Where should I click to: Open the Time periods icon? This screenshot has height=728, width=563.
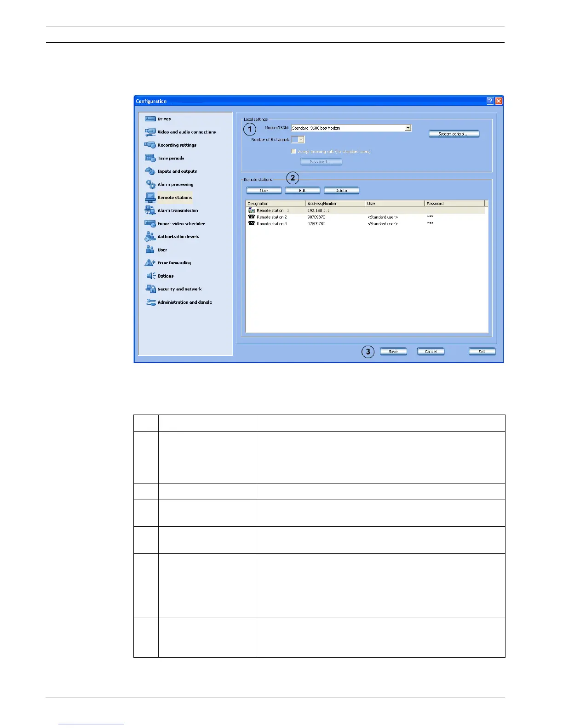(150, 158)
